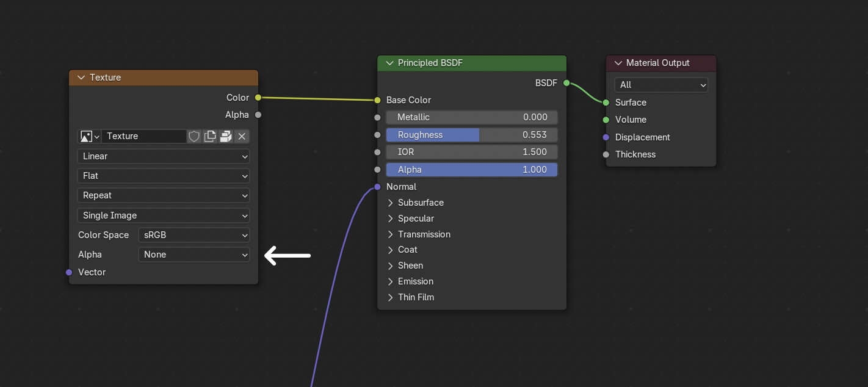Open the Alpha mode None dropdown
Viewport: 868px width, 387px height.
[194, 255]
